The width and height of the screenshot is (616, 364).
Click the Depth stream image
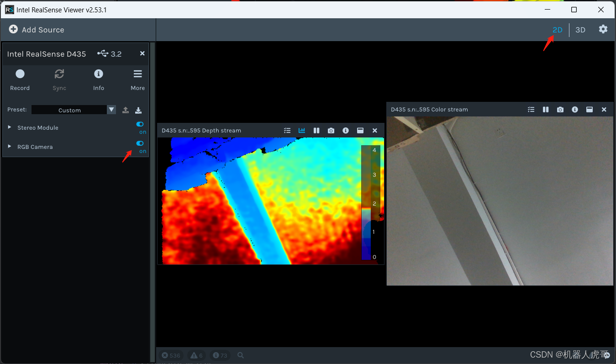(x=271, y=201)
